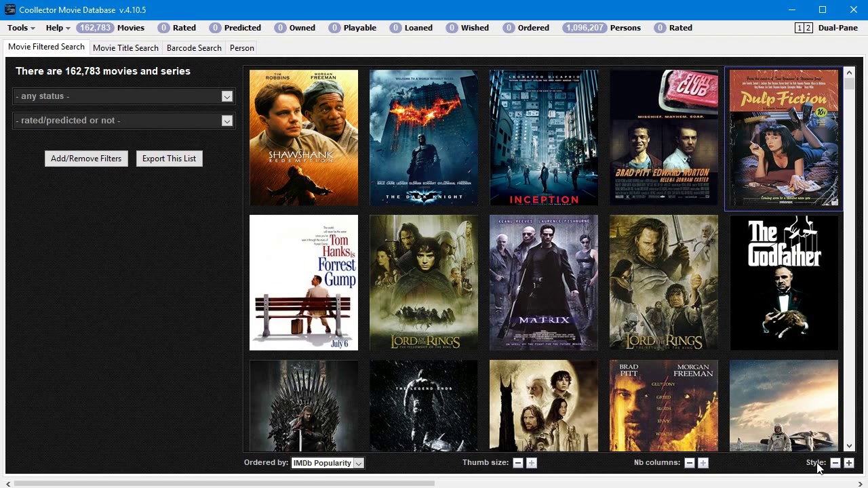Select the Interstellar poster

[784, 405]
